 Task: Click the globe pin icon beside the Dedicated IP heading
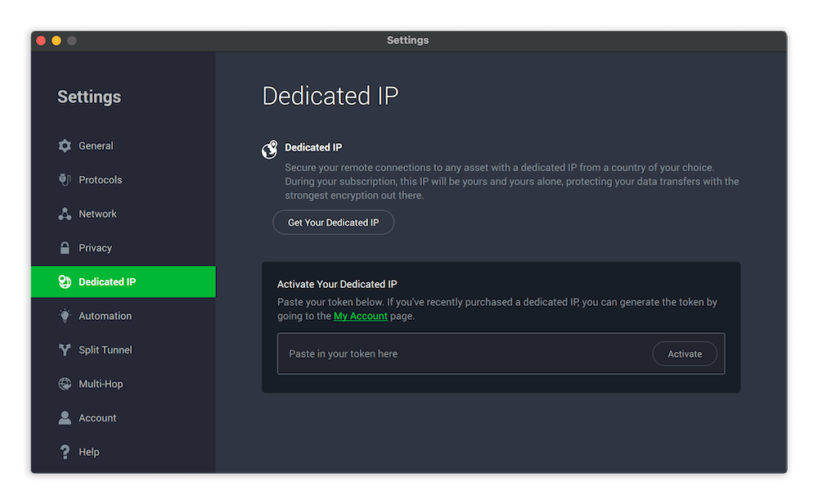pos(270,150)
